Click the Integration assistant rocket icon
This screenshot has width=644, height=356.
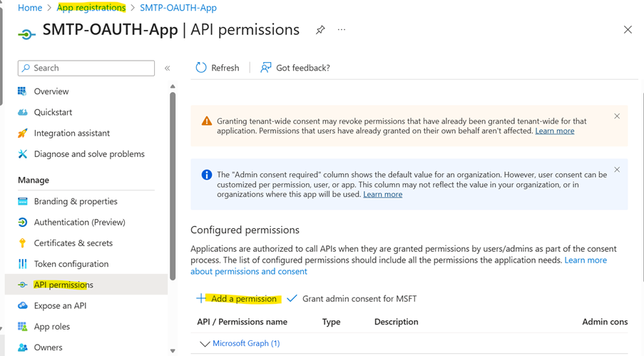click(23, 133)
